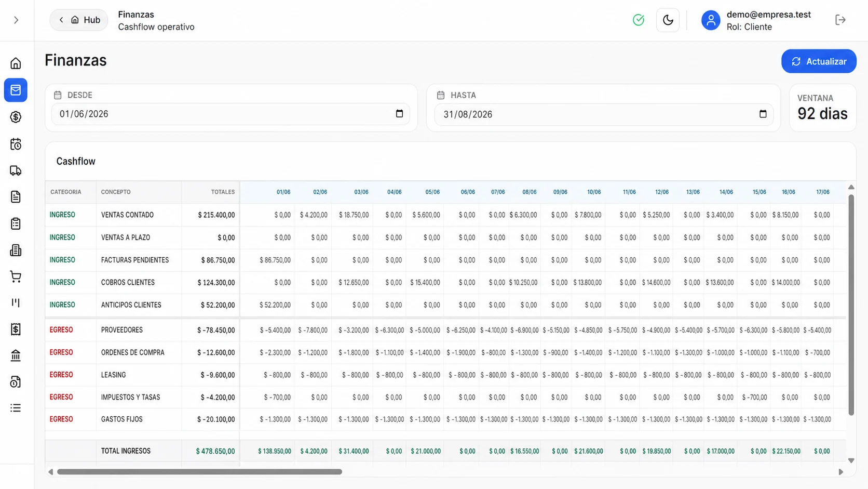Image resolution: width=868 pixels, height=489 pixels.
Task: Select the IMPUESTOS Y TASAS row label
Action: [130, 397]
